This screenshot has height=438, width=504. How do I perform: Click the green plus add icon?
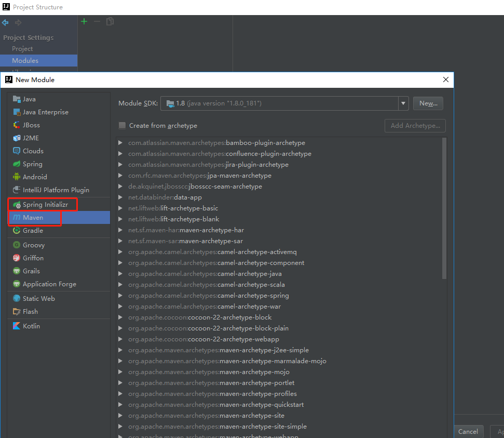pos(84,21)
